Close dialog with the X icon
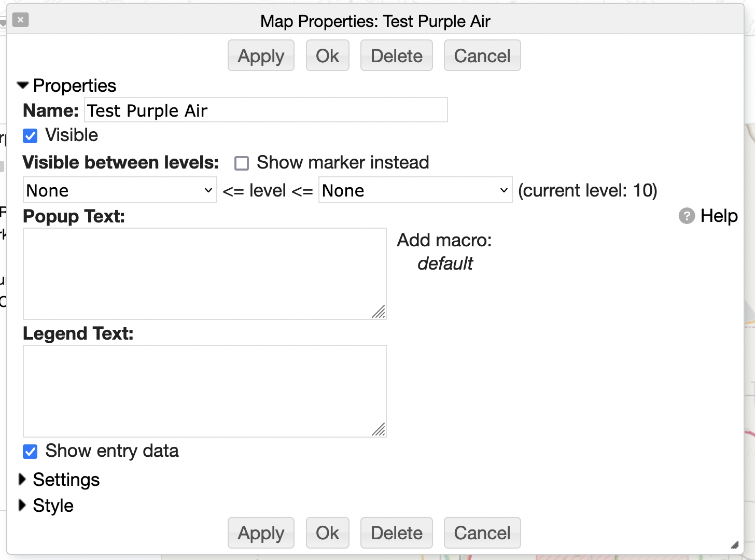 tap(20, 20)
